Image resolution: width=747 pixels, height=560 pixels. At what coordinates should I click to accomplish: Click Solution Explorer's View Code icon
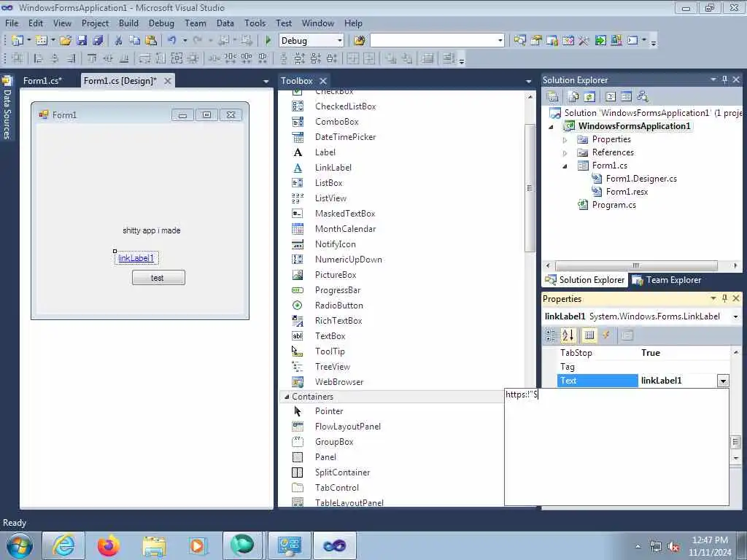point(611,97)
